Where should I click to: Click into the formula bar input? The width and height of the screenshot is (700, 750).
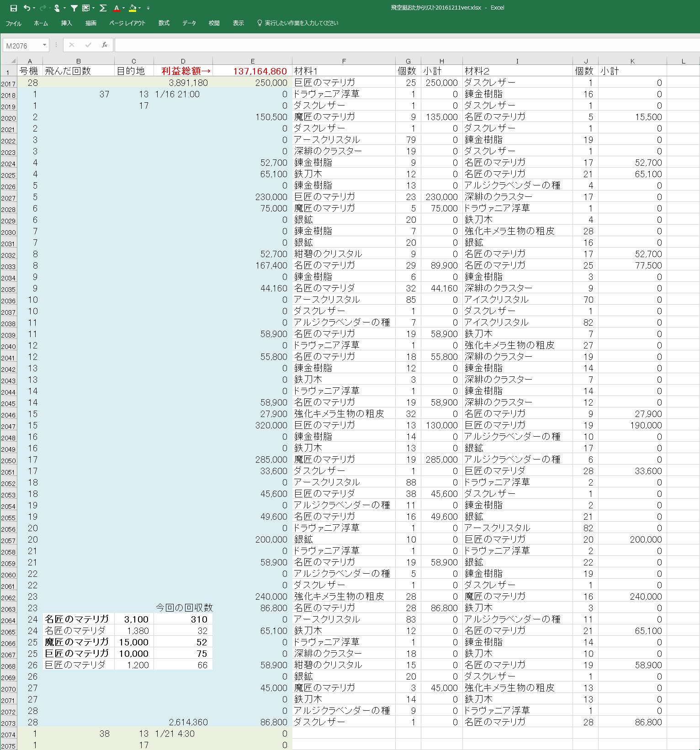coord(402,45)
